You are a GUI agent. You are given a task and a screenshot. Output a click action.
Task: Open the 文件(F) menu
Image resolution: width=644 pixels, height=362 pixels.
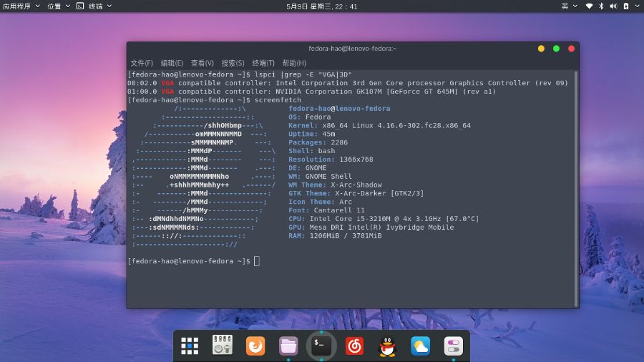click(142, 63)
